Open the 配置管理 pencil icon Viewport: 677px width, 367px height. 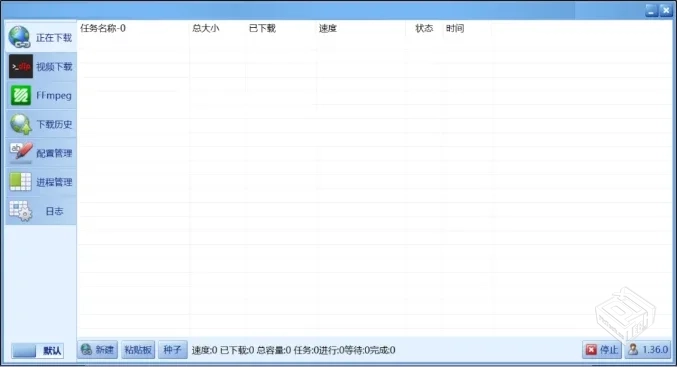click(x=21, y=153)
